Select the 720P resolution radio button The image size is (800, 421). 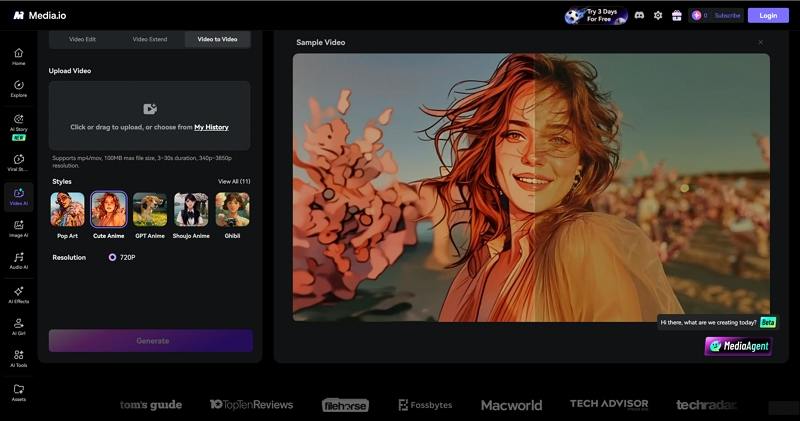tap(112, 257)
